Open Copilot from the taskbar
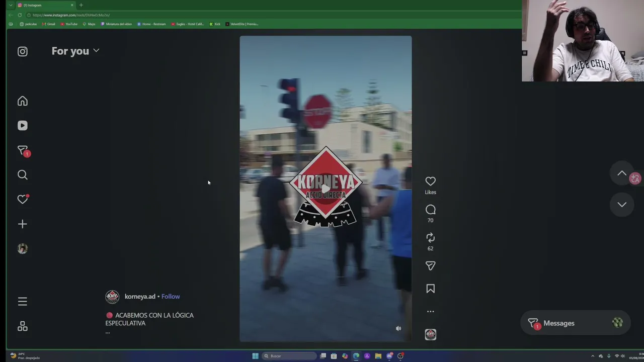This screenshot has width=644, height=362. coord(345,356)
